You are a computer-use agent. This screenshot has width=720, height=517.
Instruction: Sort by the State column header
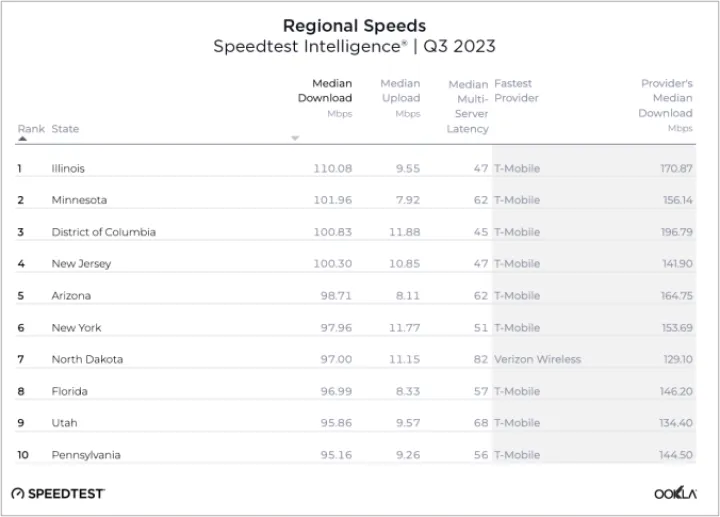[x=65, y=129]
